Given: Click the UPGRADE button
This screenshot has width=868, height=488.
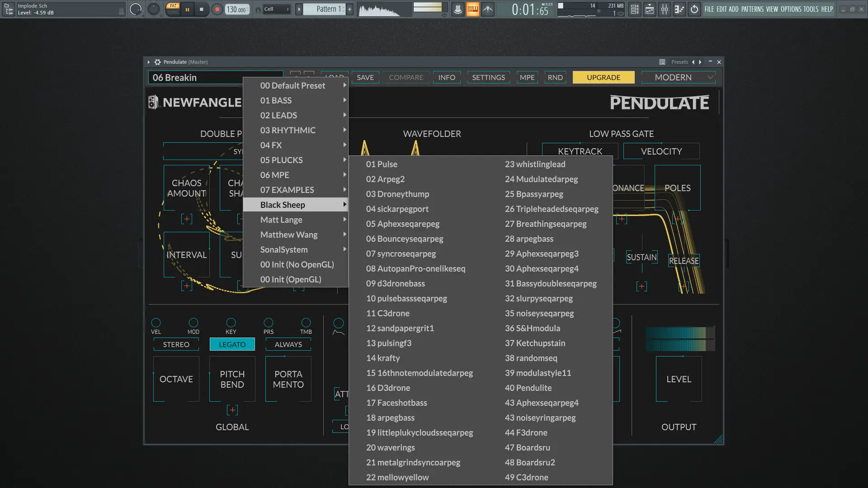Looking at the screenshot, I should (x=603, y=77).
